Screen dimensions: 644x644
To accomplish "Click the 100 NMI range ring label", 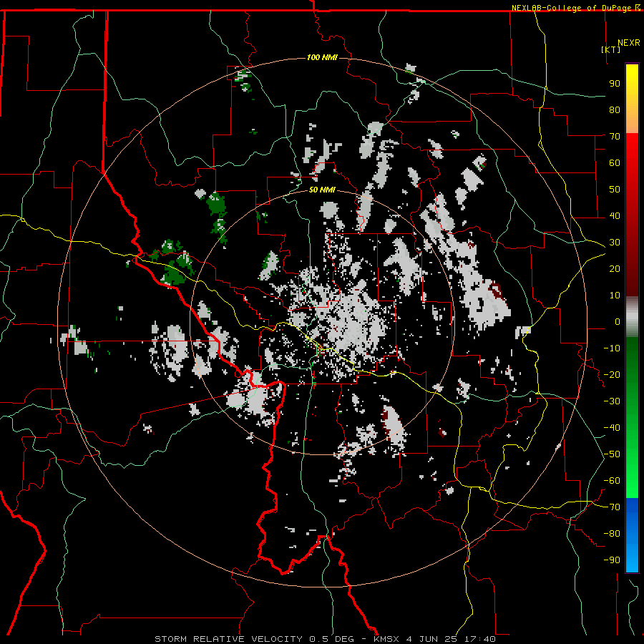I will pos(322,57).
